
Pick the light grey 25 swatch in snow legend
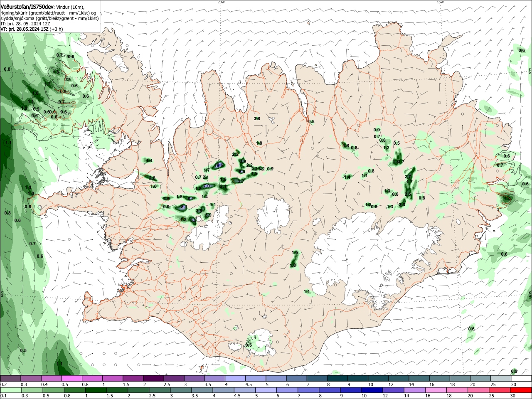click(x=501, y=379)
